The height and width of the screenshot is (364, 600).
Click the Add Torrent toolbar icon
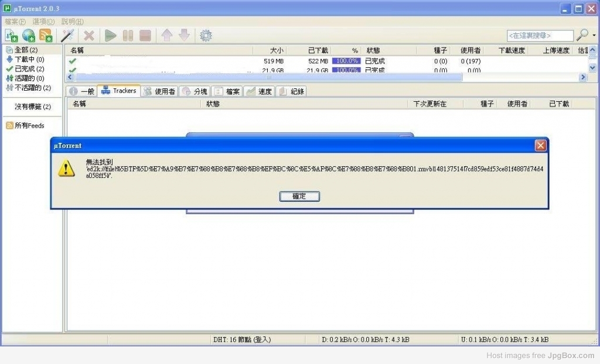point(12,36)
